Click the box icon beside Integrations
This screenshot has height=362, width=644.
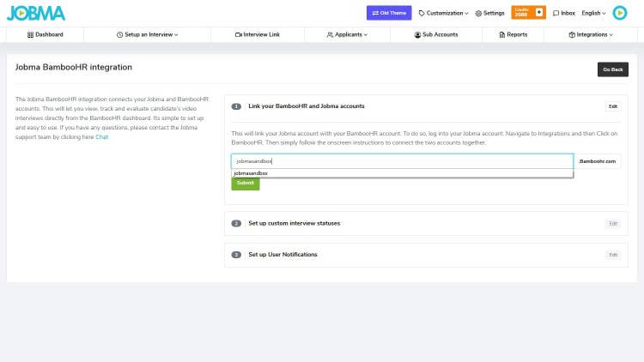click(x=572, y=35)
